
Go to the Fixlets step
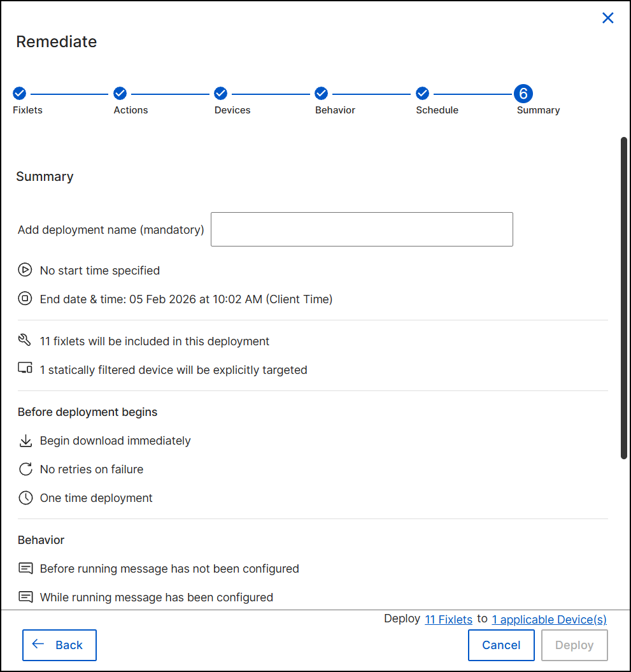point(20,94)
